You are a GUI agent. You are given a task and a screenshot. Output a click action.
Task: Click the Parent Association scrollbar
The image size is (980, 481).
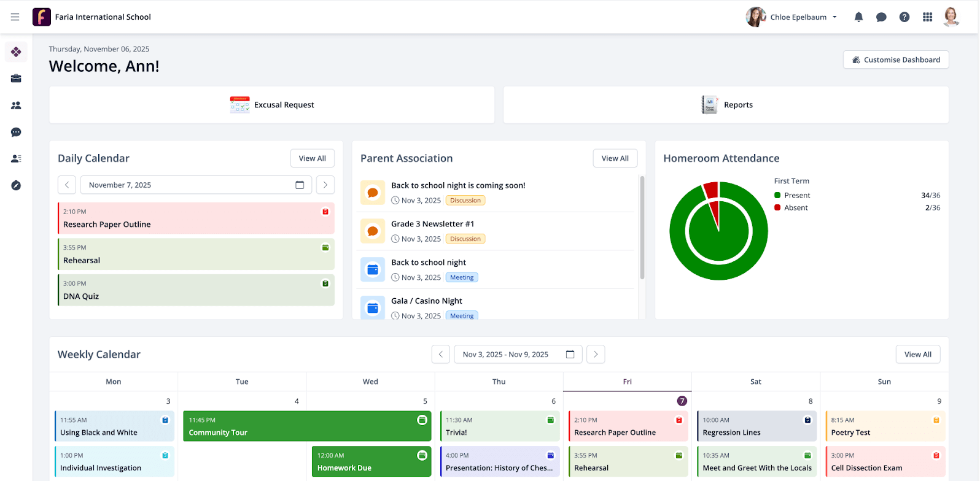coord(642,227)
